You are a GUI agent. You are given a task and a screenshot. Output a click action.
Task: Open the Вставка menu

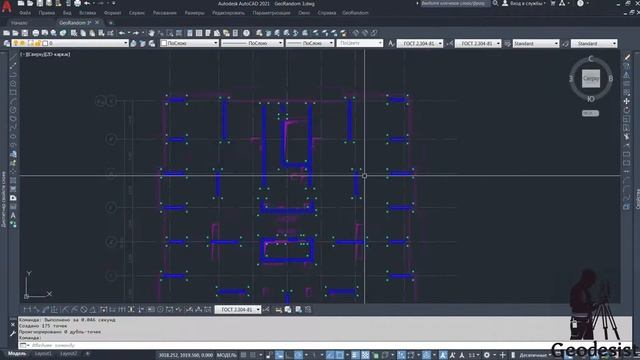coord(87,13)
